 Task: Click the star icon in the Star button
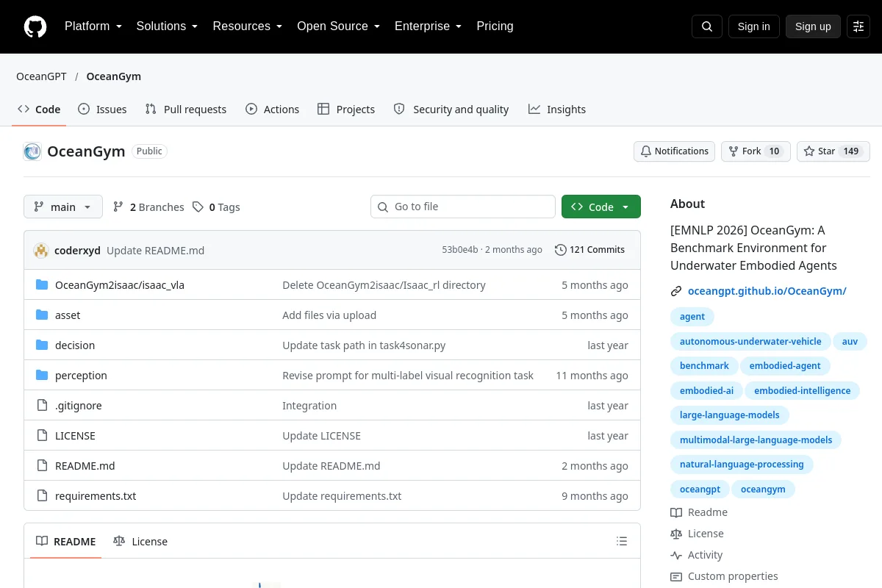[809, 151]
